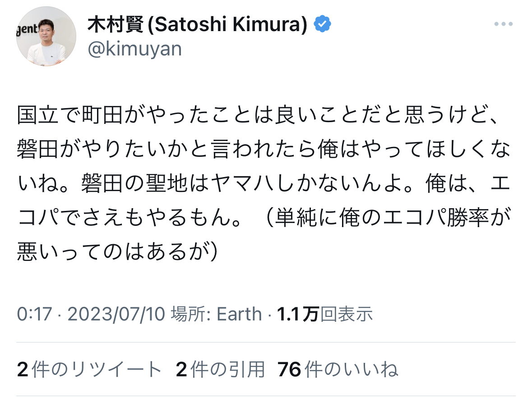
Task: Click the agent logo inside the avatar
Action: [x=27, y=29]
